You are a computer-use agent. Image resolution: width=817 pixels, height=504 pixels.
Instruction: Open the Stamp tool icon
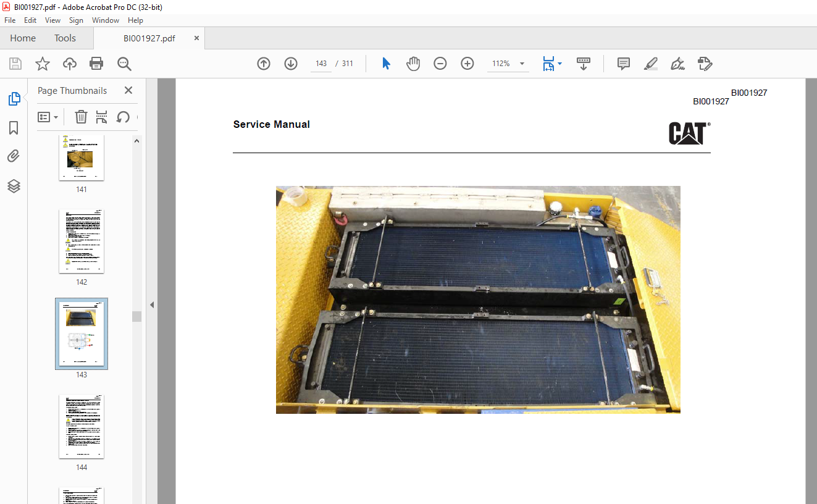(705, 64)
